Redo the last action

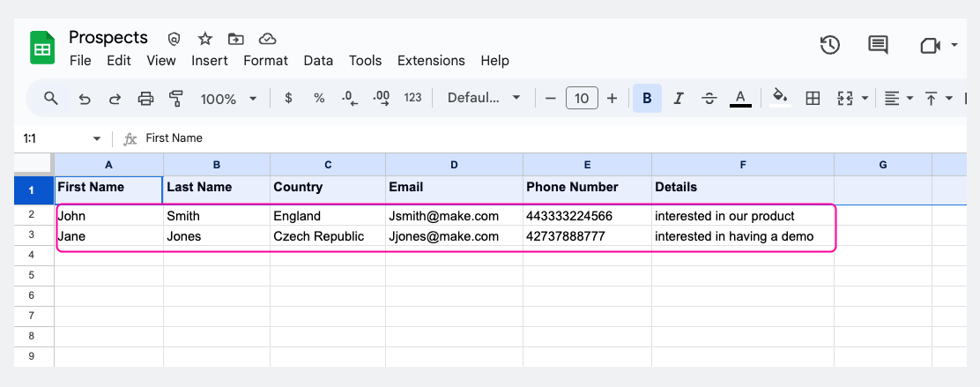tap(115, 99)
